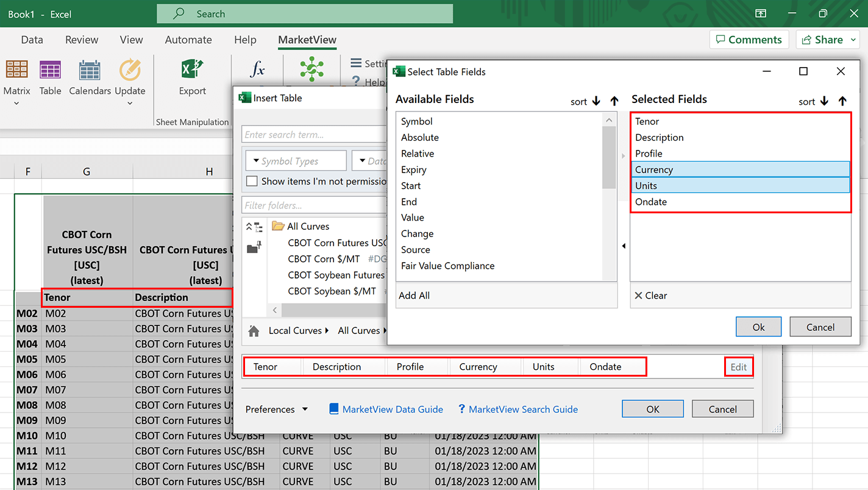Click the Description column header in Insert Table
The height and width of the screenshot is (490, 868).
(x=344, y=367)
